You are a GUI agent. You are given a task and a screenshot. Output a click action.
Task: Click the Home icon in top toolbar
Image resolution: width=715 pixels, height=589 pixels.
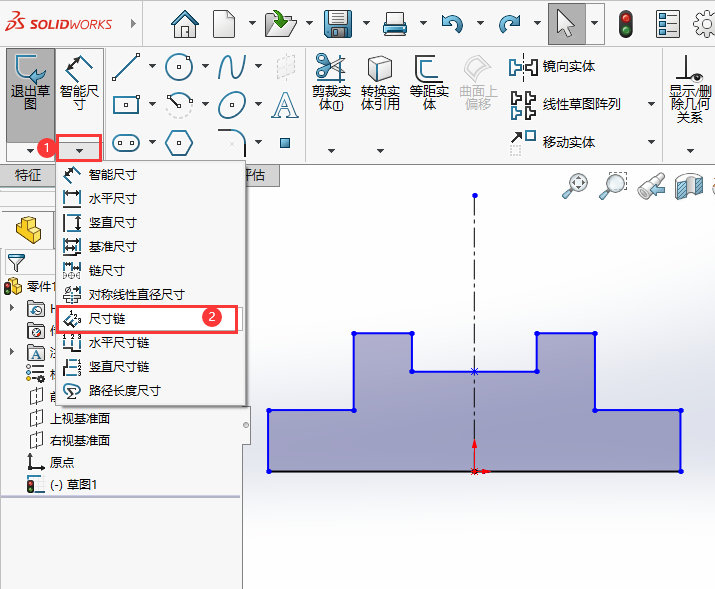point(185,23)
